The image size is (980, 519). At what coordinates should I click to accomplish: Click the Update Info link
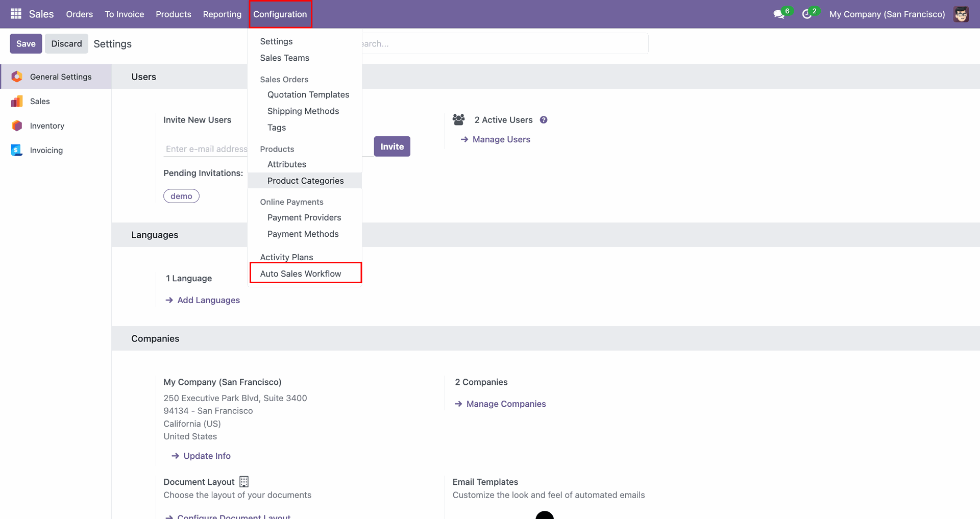click(201, 456)
